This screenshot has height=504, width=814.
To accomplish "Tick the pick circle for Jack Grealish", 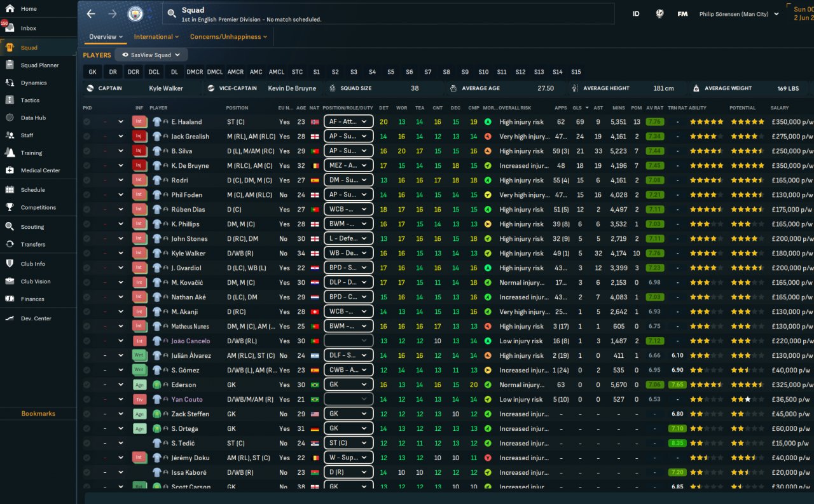I will tap(86, 137).
